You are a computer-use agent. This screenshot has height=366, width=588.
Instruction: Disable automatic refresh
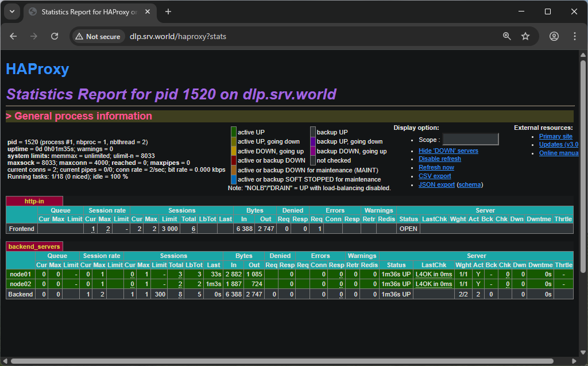tap(439, 159)
